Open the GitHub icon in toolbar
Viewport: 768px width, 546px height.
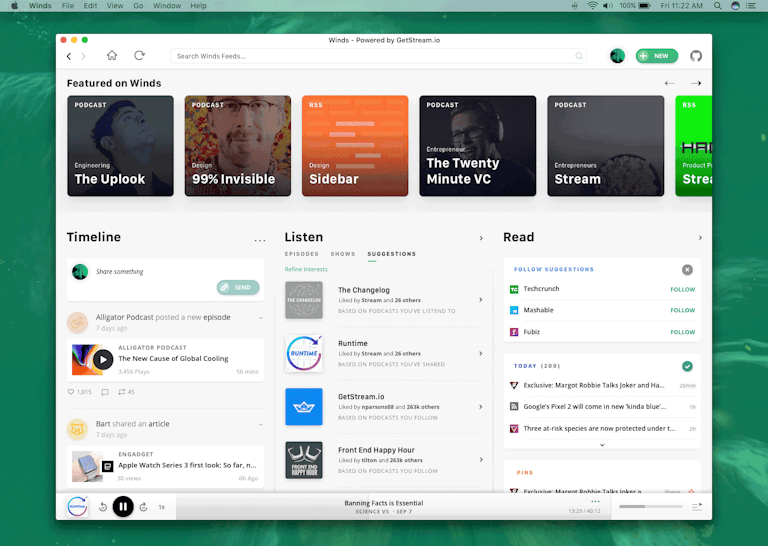(696, 56)
